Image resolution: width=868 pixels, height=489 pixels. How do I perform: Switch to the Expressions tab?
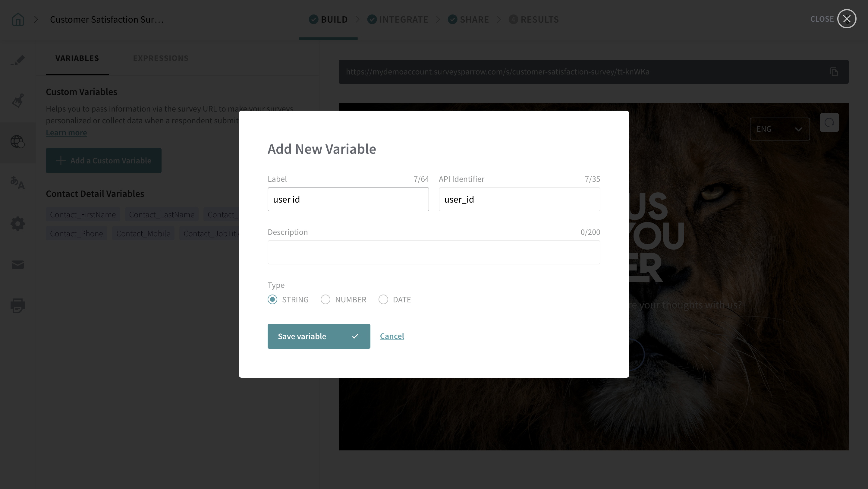pyautogui.click(x=161, y=58)
